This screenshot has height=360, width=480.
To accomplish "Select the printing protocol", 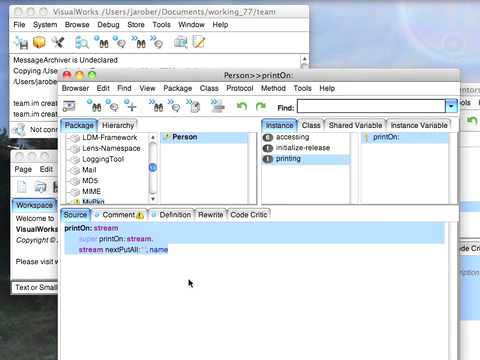I will point(306,159).
